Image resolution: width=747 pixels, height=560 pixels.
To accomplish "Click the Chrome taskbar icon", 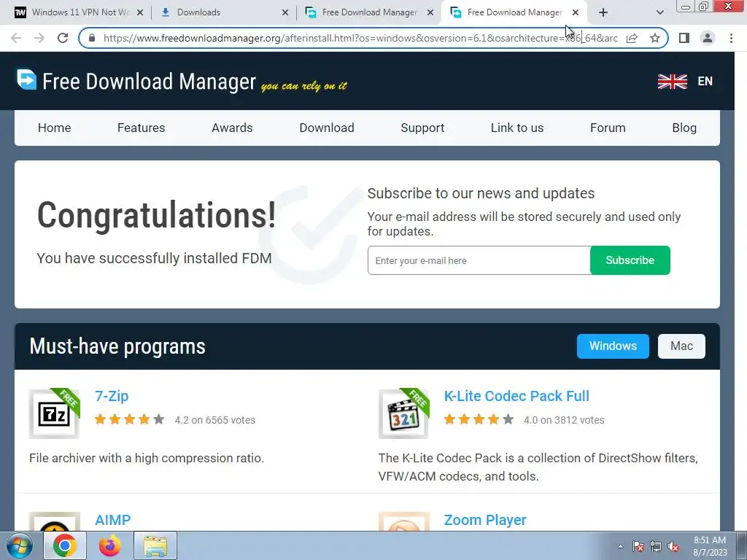I will click(65, 545).
